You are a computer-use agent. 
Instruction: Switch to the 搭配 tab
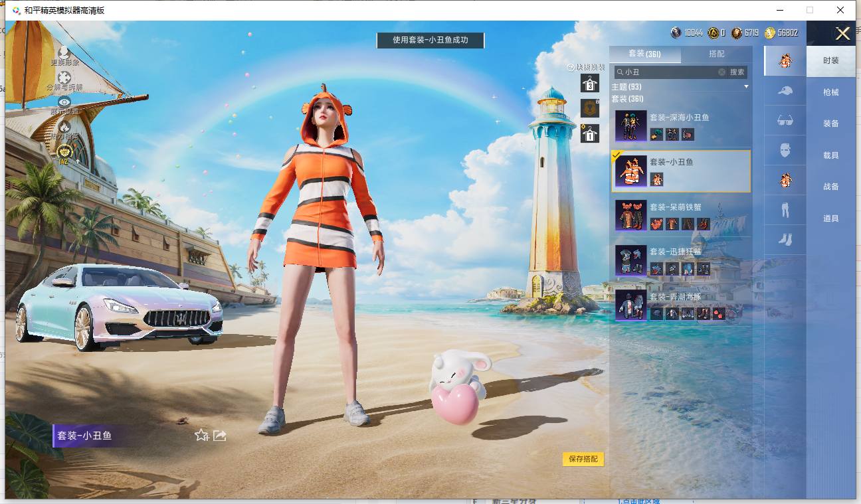[x=717, y=54]
